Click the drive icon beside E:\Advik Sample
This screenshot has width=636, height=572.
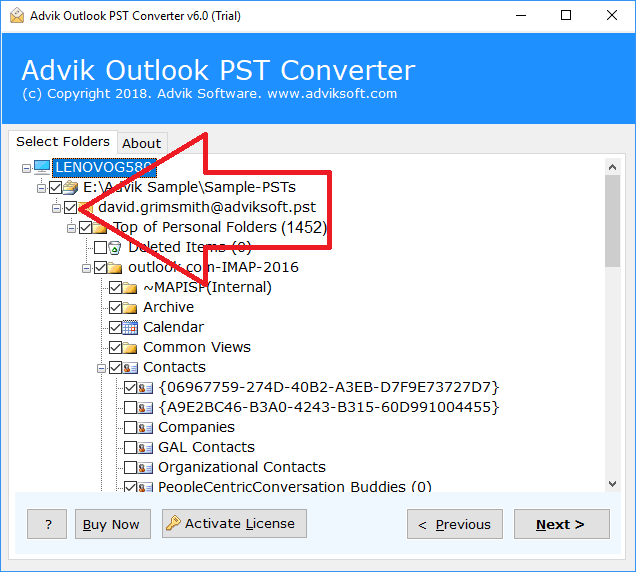coord(71,187)
